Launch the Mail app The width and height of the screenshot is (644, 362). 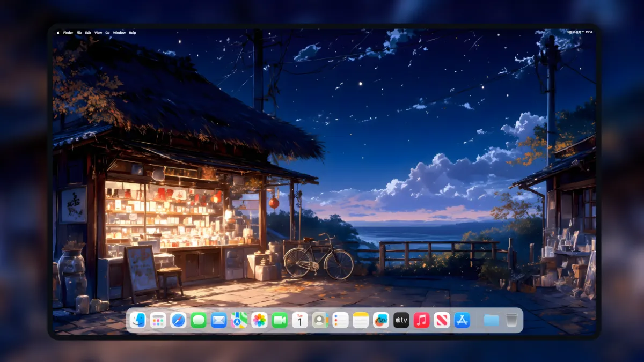219,320
